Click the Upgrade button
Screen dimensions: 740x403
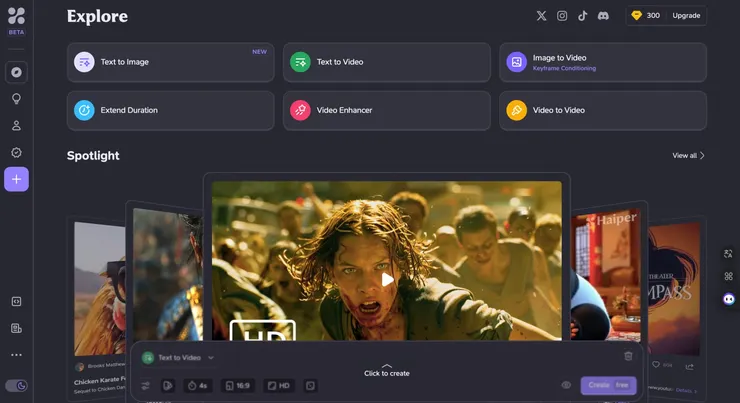coord(686,16)
